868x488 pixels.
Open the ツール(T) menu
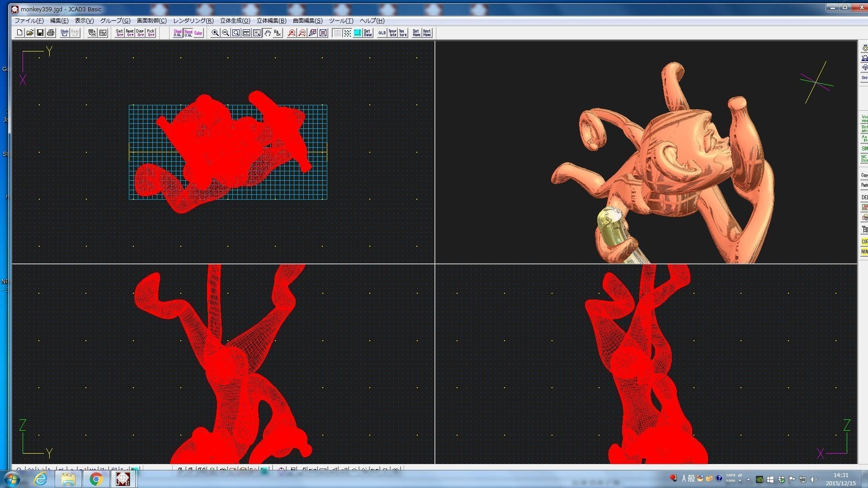click(341, 20)
